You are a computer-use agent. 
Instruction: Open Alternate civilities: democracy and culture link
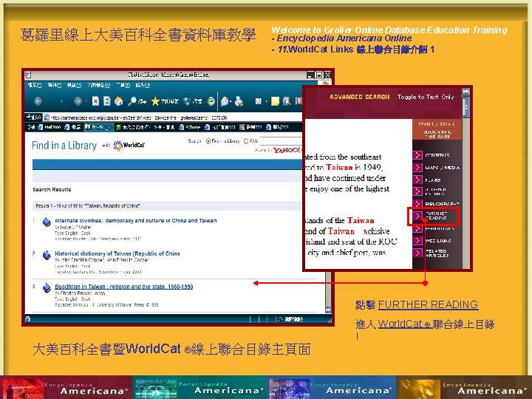tap(135, 220)
